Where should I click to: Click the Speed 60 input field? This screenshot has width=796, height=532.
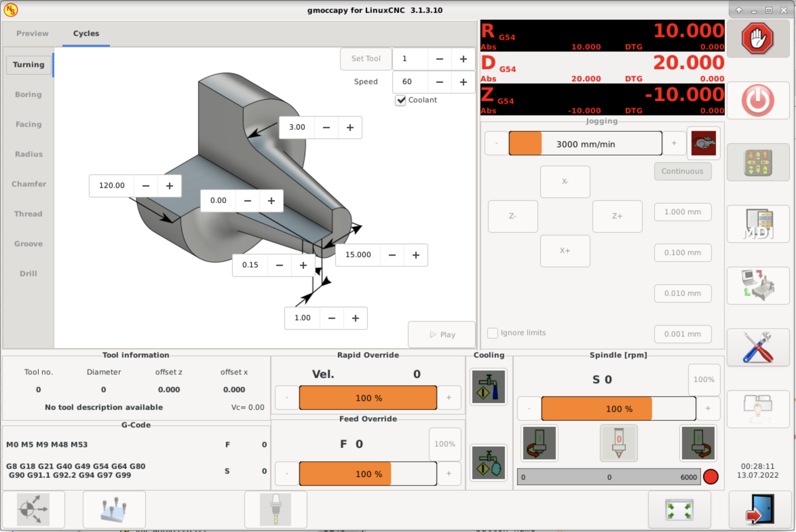(410, 82)
